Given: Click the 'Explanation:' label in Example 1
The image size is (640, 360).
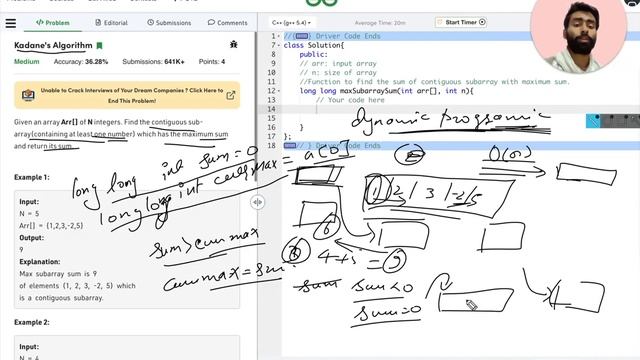Looking at the screenshot, I should [x=40, y=262].
